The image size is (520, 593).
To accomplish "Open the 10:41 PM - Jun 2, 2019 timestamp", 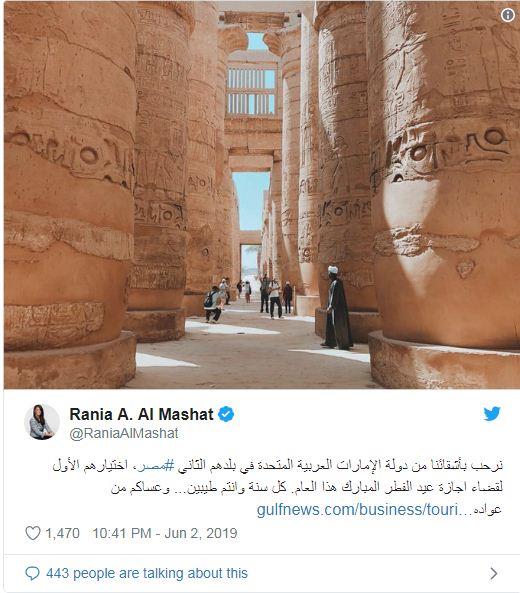I will 165,533.
